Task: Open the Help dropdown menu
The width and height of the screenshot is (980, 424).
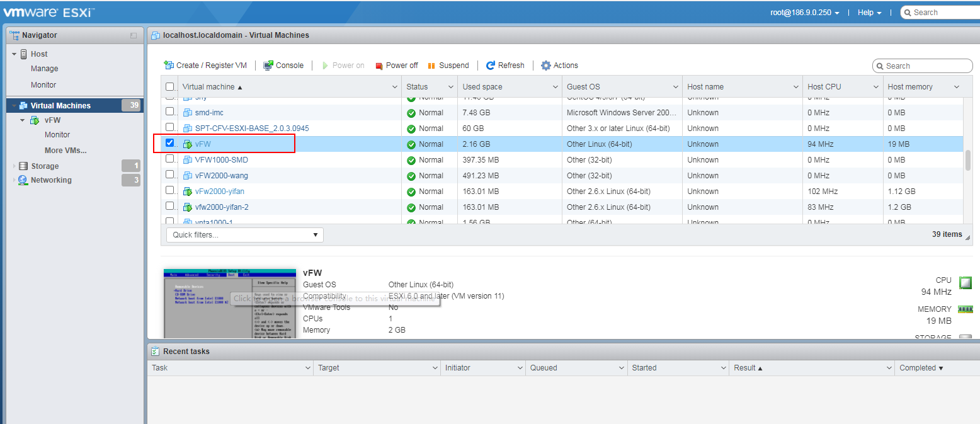Action: [870, 13]
